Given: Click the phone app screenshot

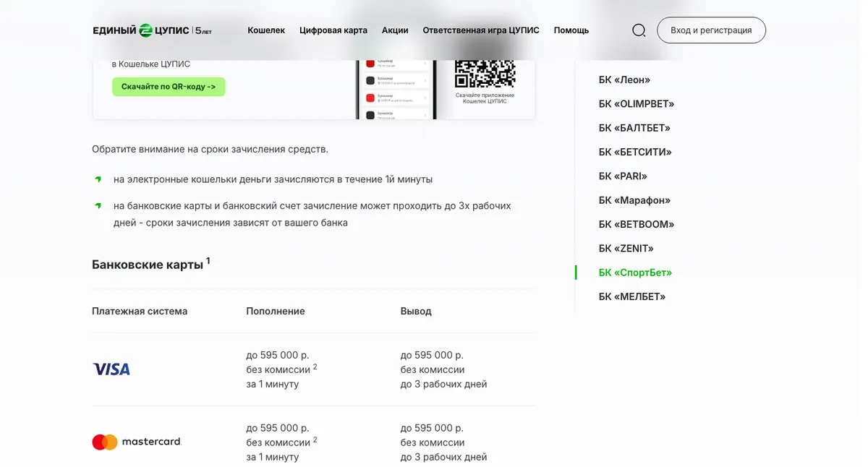Looking at the screenshot, I should [x=396, y=89].
